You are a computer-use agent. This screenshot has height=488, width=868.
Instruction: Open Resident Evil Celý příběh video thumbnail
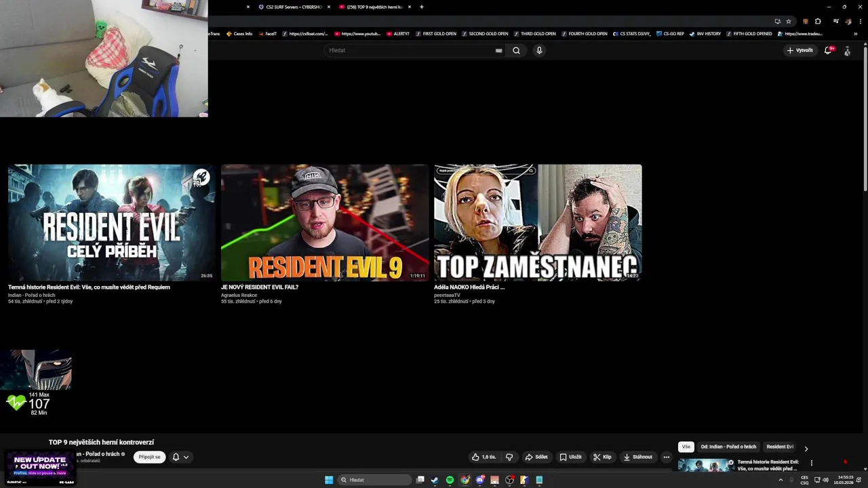(111, 222)
